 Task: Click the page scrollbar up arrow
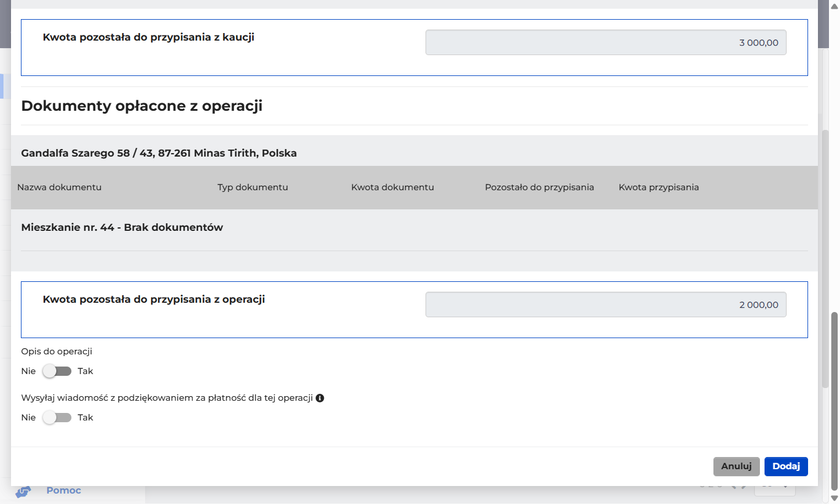835,6
